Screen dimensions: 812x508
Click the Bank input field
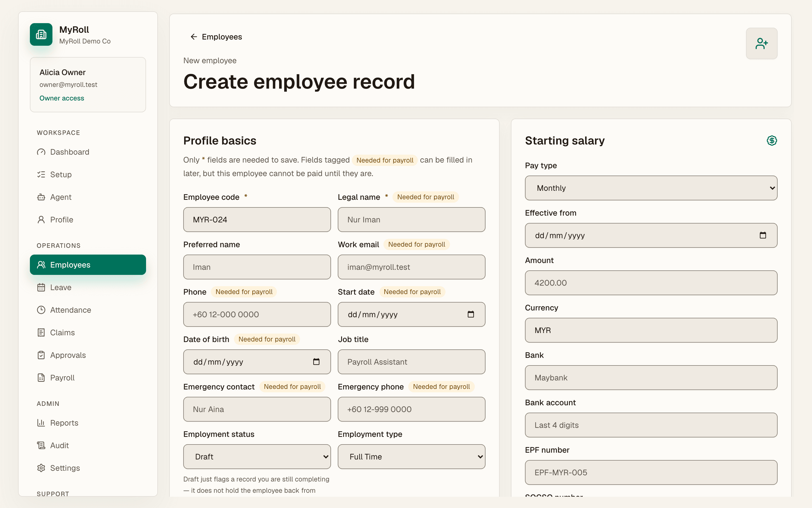coord(651,378)
